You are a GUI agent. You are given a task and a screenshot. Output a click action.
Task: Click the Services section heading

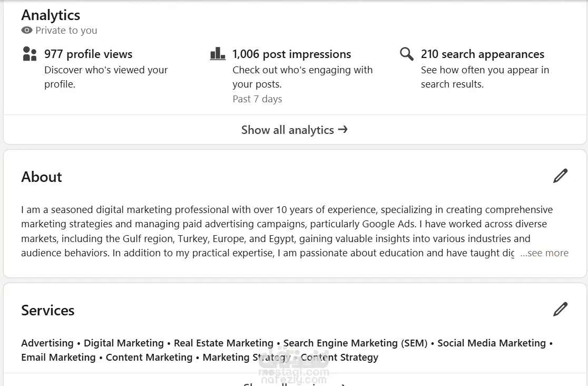tap(48, 310)
